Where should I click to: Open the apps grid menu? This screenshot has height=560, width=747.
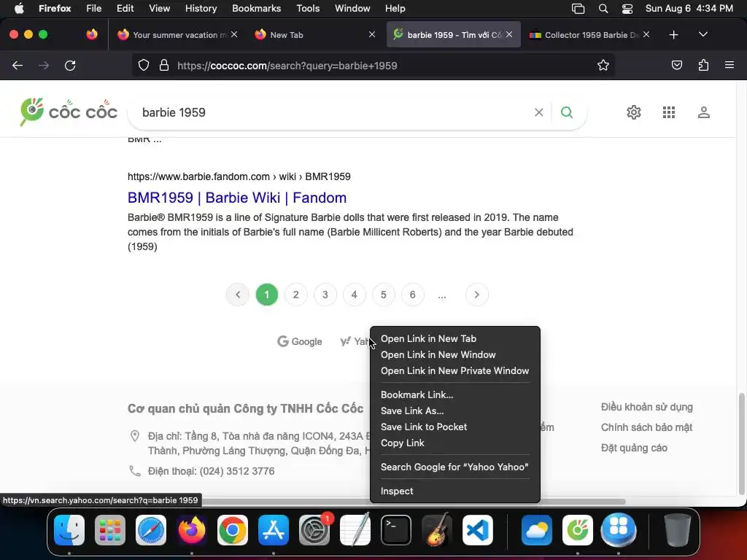(x=669, y=112)
